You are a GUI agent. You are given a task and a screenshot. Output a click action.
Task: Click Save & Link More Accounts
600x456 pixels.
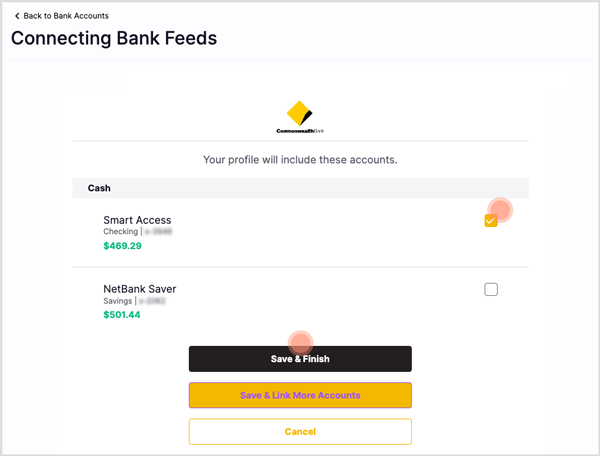[x=300, y=395]
